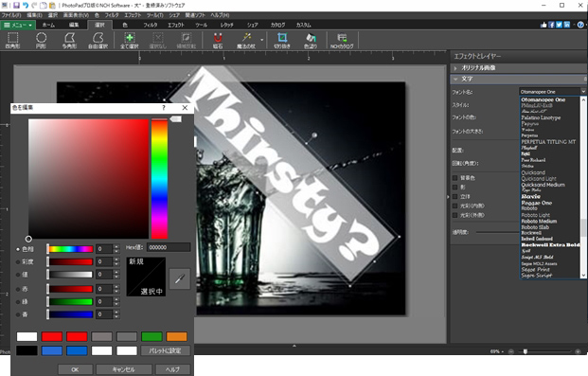Enable the 立体 emboss checkbox
The height and width of the screenshot is (376, 588).
(454, 197)
